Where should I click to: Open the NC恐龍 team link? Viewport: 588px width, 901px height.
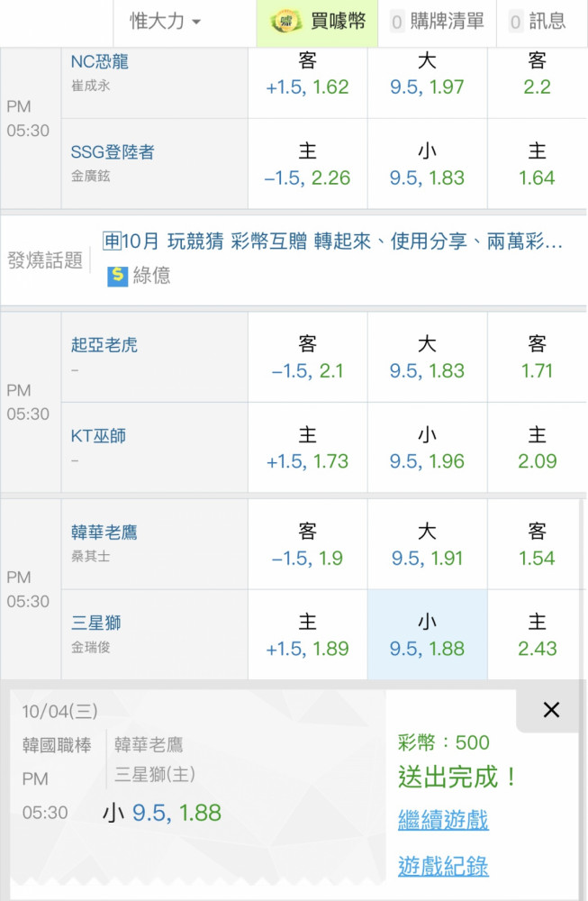[99, 61]
